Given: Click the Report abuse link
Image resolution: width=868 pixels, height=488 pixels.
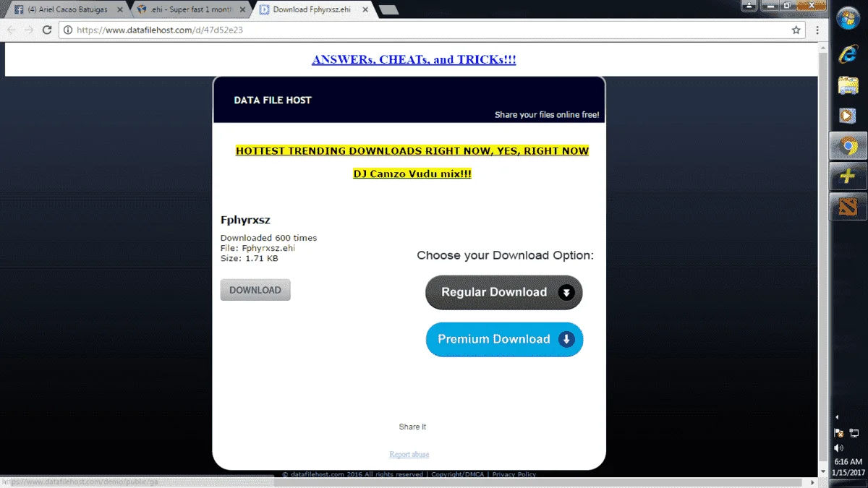Looking at the screenshot, I should click(409, 454).
